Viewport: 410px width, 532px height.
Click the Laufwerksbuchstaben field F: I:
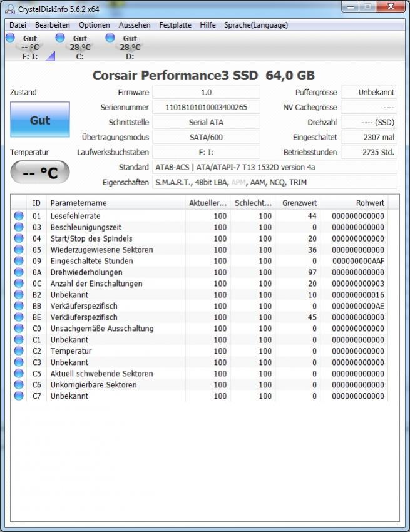click(x=207, y=152)
